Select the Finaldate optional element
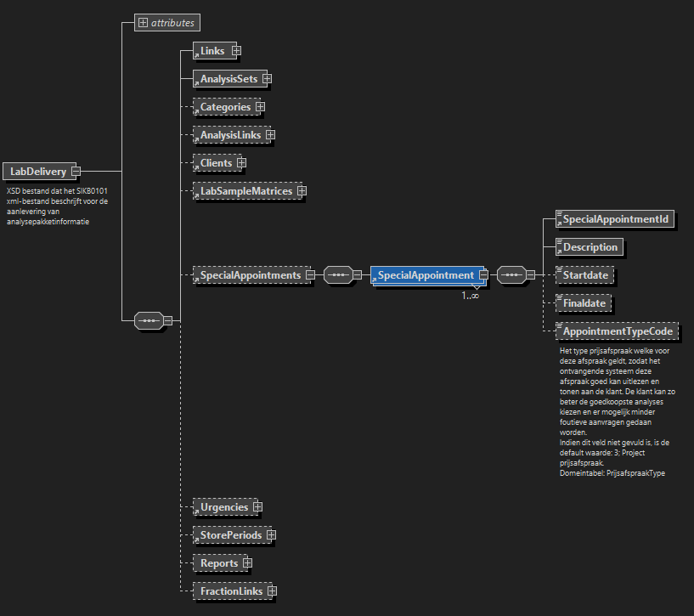694x616 pixels. click(x=584, y=302)
